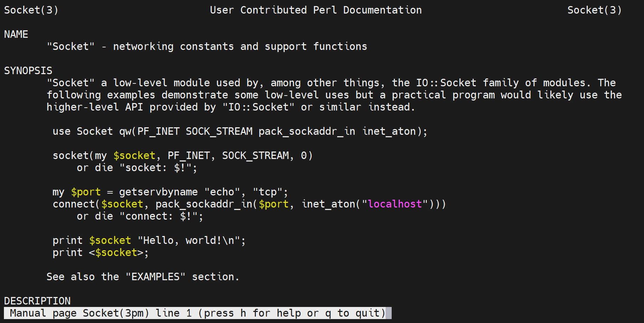Click "User Contributed Perl Documentation" header title
This screenshot has height=323, width=644.
(315, 10)
